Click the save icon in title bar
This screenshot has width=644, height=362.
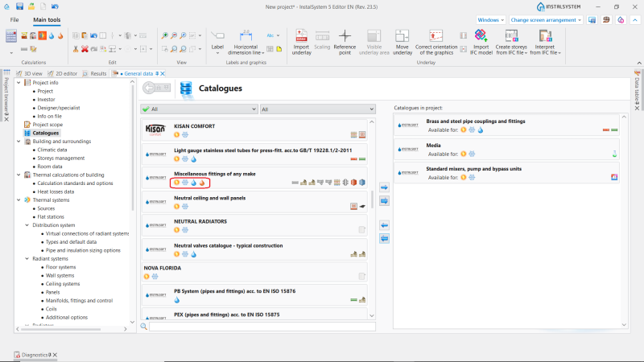(19, 6)
